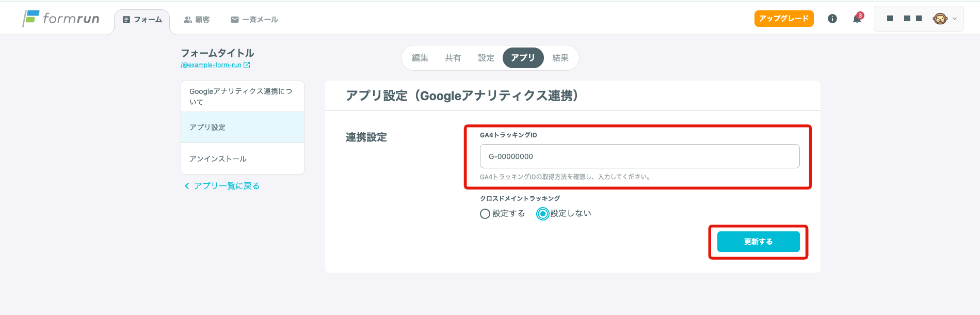The height and width of the screenshot is (315, 980).
Task: Open アンインストール sidebar item
Action: pos(243,159)
